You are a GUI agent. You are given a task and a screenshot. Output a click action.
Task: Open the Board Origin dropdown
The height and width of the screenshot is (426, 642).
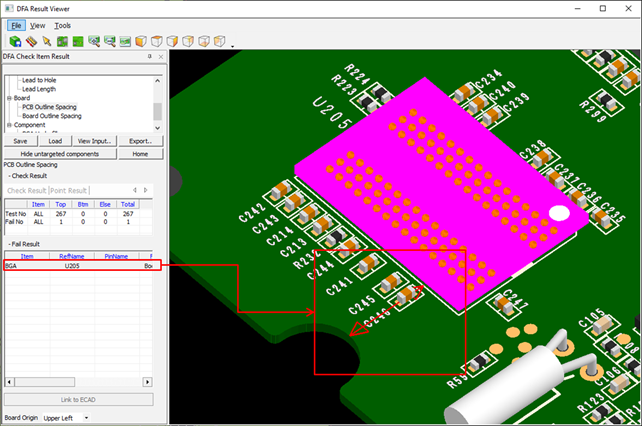coord(86,417)
